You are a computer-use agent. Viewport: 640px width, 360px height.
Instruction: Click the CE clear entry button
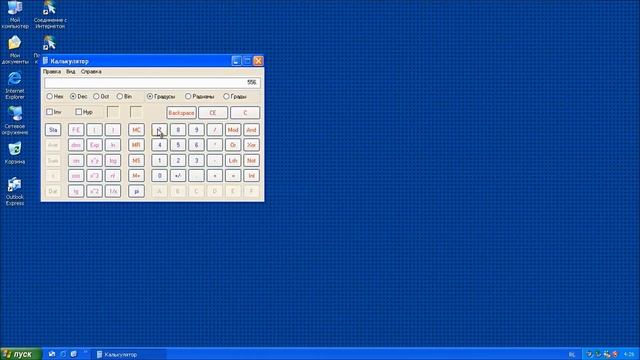pos(213,113)
